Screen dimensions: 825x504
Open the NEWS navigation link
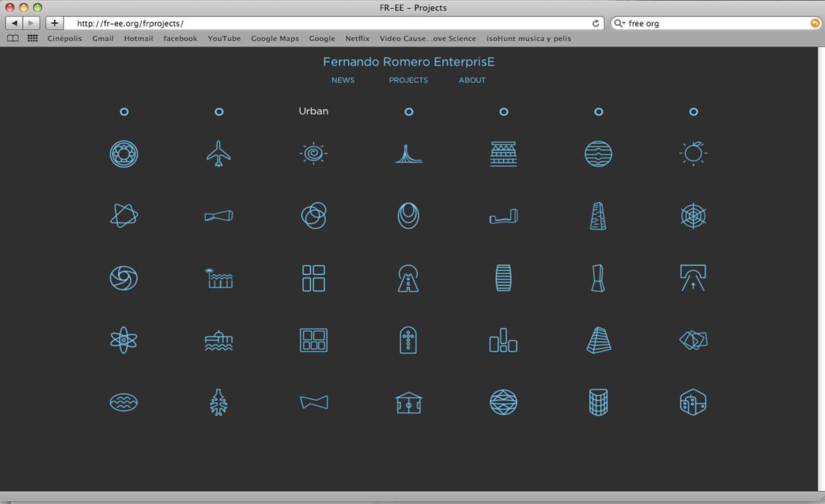point(342,80)
